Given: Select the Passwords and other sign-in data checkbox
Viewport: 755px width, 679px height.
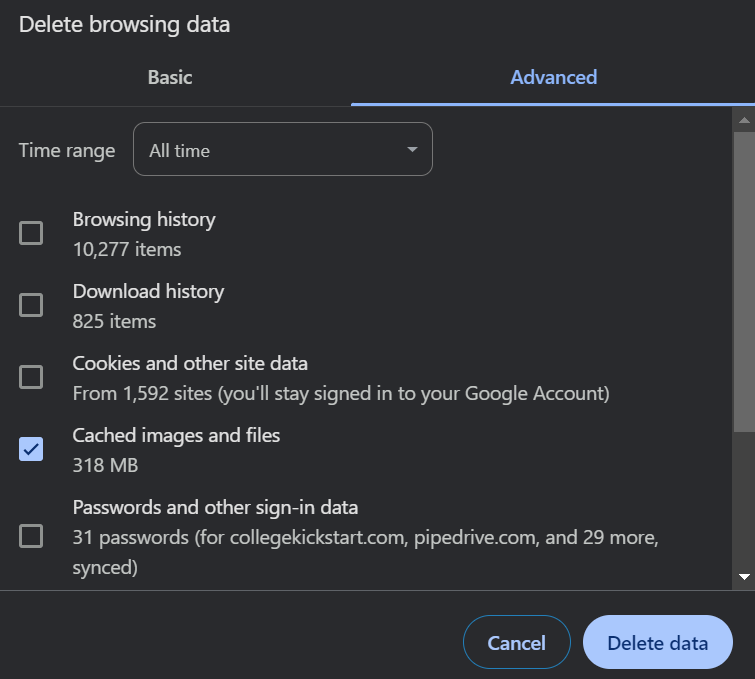Looking at the screenshot, I should pyautogui.click(x=31, y=536).
